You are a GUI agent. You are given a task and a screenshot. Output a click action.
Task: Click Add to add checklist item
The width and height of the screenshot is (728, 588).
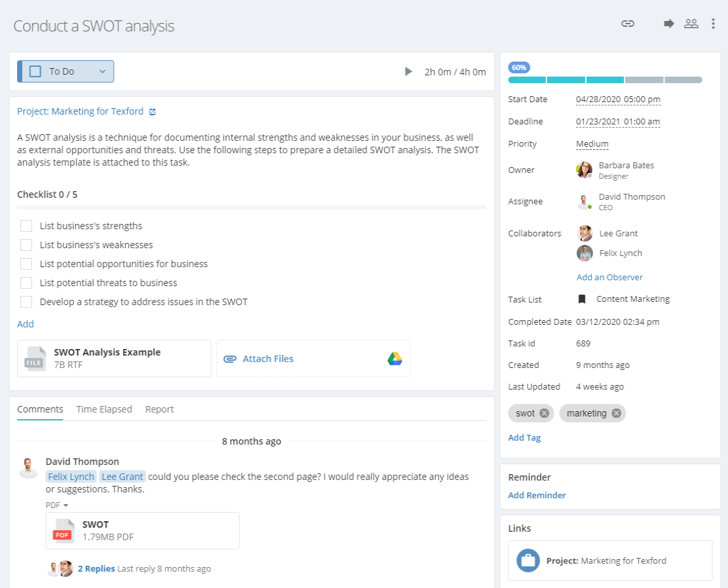pyautogui.click(x=26, y=324)
